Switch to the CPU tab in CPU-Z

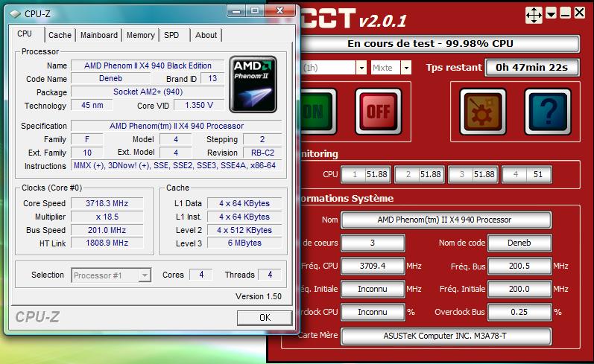[x=25, y=33]
